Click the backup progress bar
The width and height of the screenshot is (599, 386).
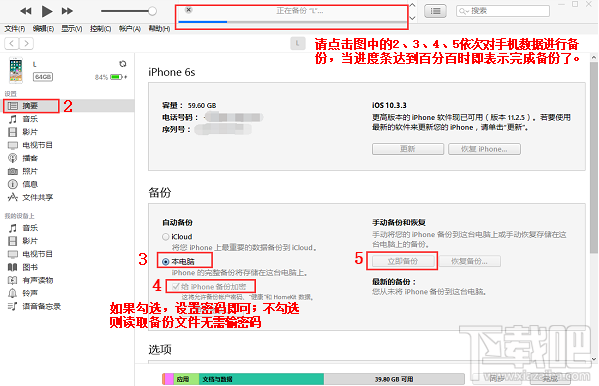pos(292,22)
